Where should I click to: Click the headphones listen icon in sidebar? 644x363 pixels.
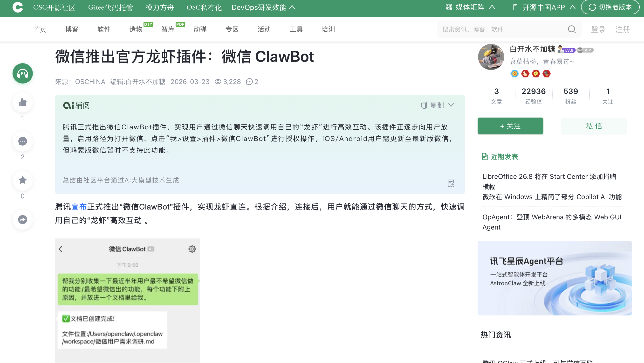click(x=22, y=73)
